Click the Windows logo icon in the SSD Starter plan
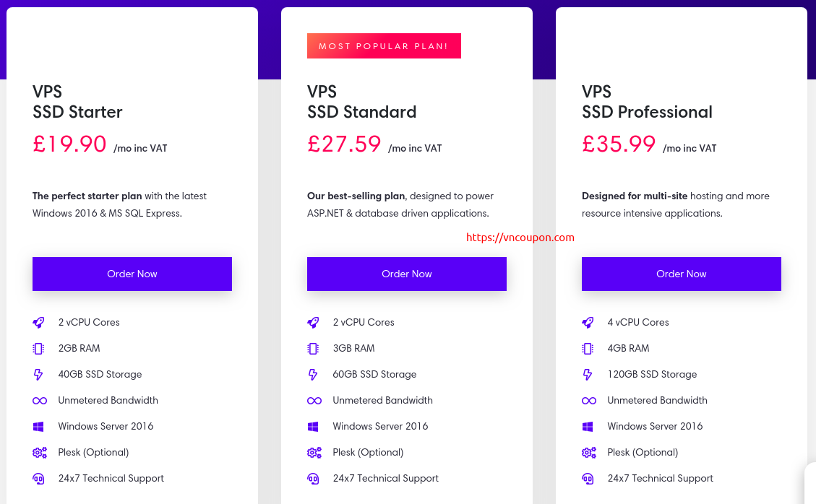 pyautogui.click(x=38, y=427)
